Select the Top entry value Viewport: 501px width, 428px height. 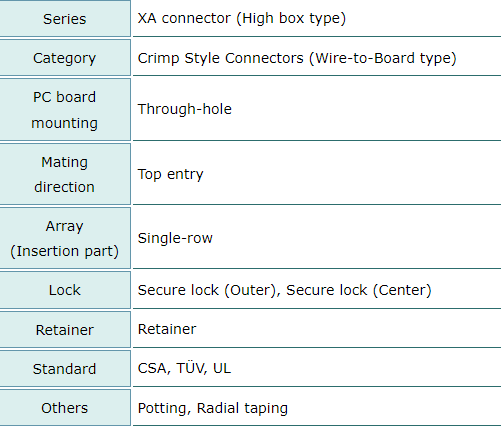click(x=170, y=174)
